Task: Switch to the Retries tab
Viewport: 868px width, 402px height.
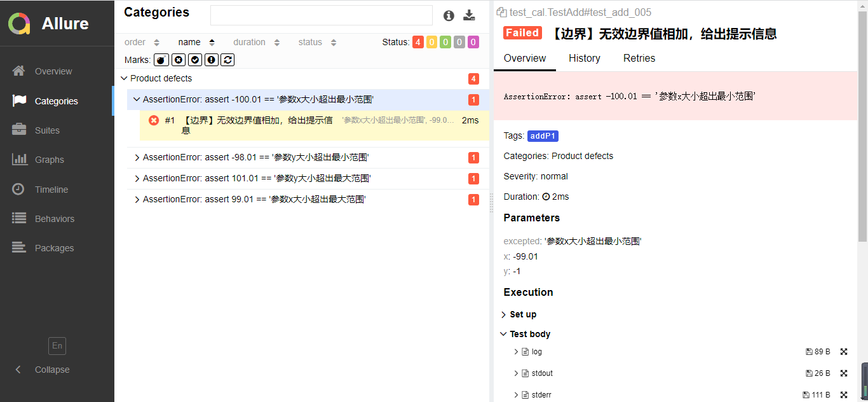Action: (x=639, y=59)
